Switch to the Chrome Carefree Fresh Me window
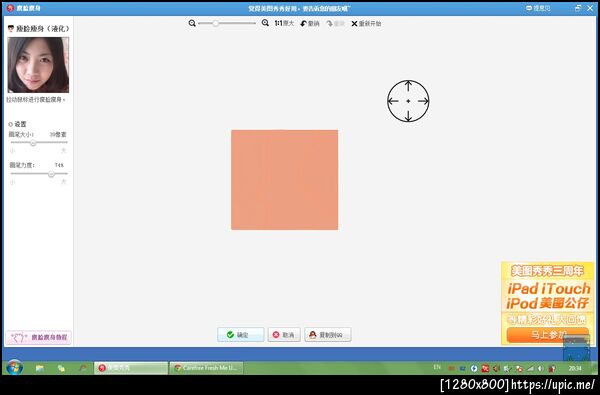 click(206, 368)
